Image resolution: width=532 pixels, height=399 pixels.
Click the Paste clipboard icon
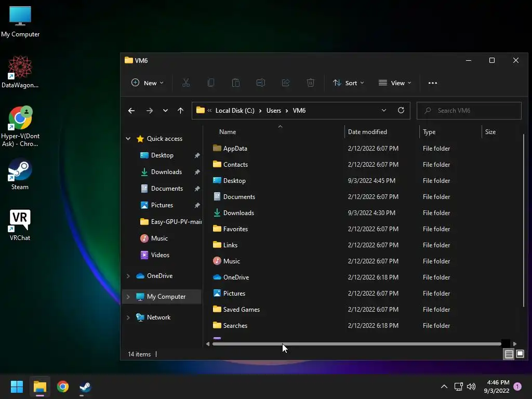click(x=236, y=83)
